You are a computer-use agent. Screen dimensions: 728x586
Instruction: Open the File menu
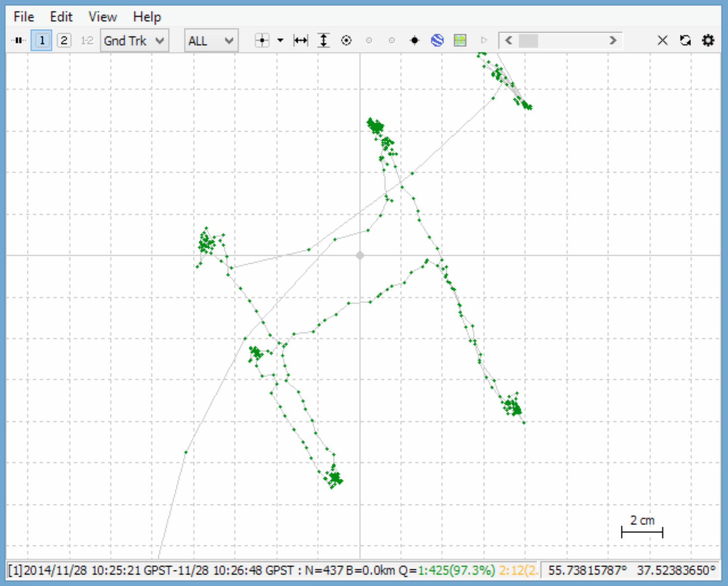24,17
